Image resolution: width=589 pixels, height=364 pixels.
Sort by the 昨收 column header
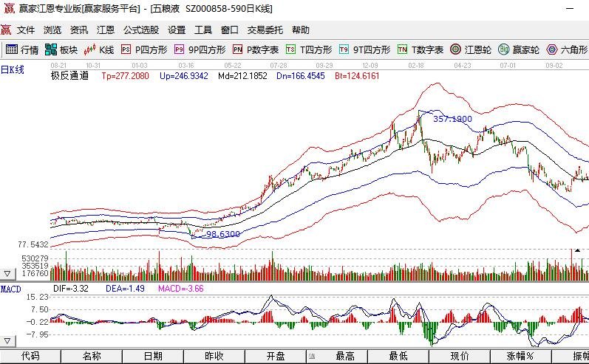click(214, 356)
